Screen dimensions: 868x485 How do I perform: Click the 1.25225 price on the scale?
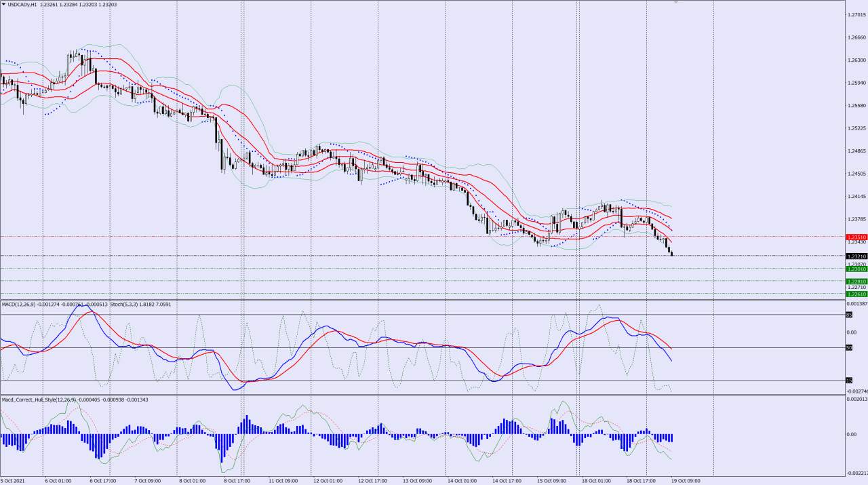pyautogui.click(x=857, y=128)
